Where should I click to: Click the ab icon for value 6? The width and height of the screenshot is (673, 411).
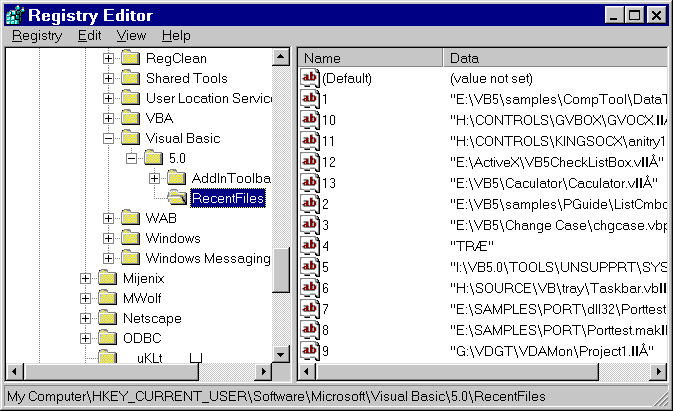coord(310,288)
